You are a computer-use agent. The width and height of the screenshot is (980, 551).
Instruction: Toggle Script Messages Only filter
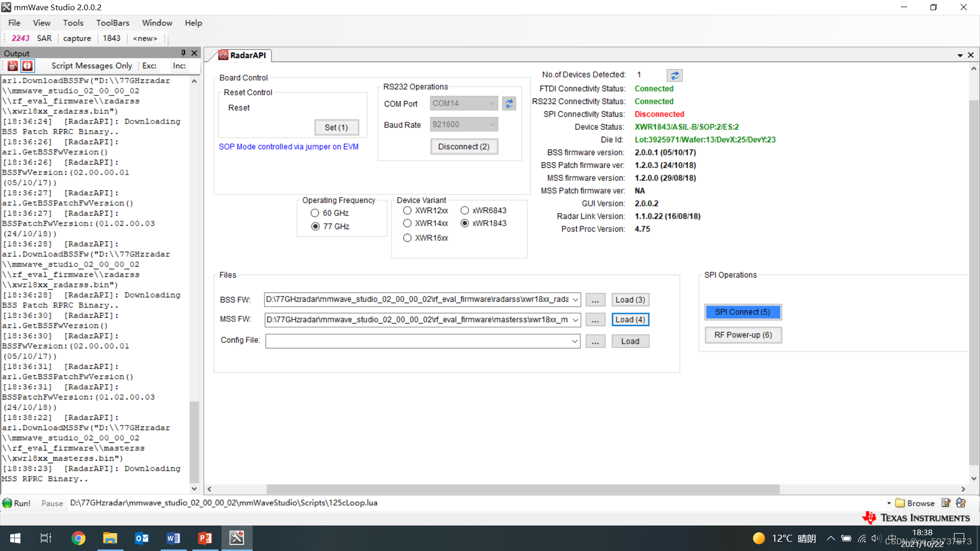pyautogui.click(x=92, y=66)
